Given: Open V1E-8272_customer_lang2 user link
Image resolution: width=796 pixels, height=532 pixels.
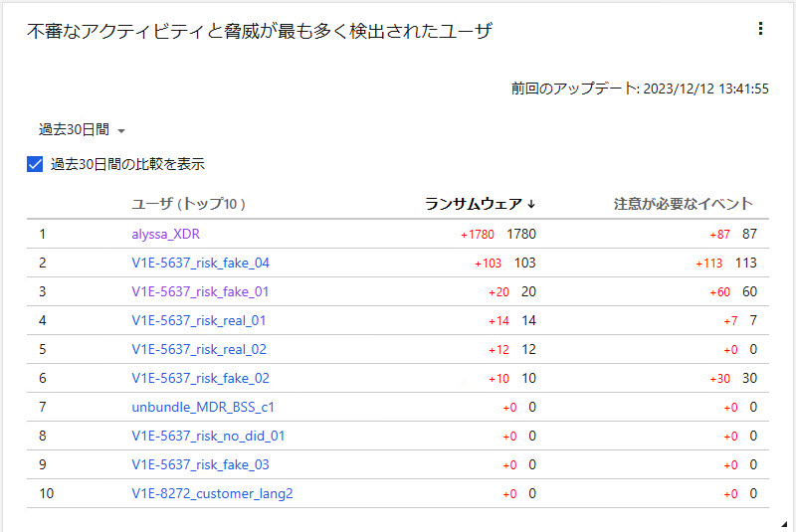Looking at the screenshot, I should (x=212, y=493).
